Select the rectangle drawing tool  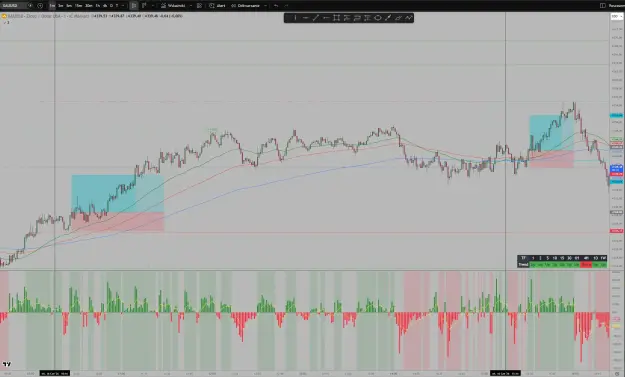pos(336,18)
